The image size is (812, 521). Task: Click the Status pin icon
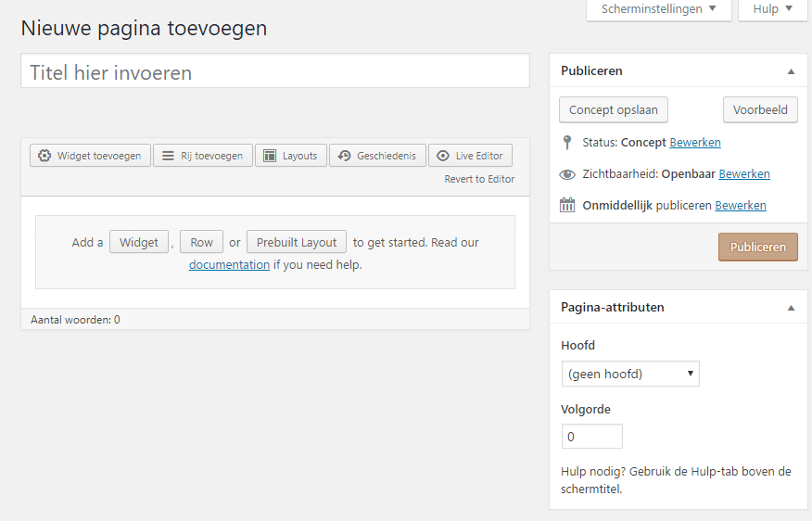click(567, 143)
